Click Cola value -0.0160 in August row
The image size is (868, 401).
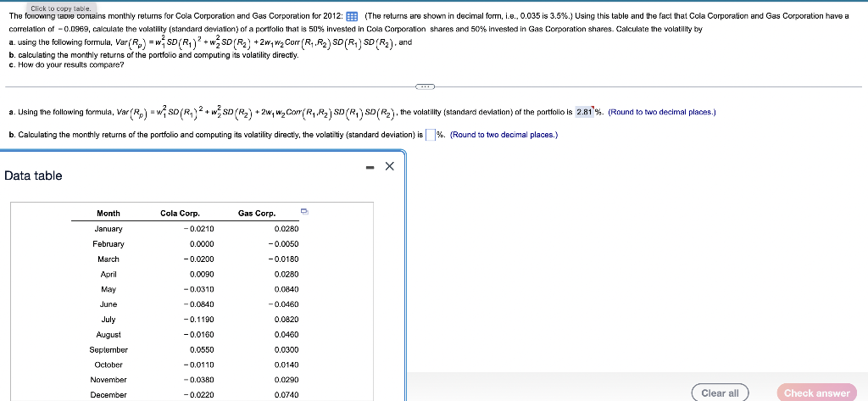[x=198, y=335]
